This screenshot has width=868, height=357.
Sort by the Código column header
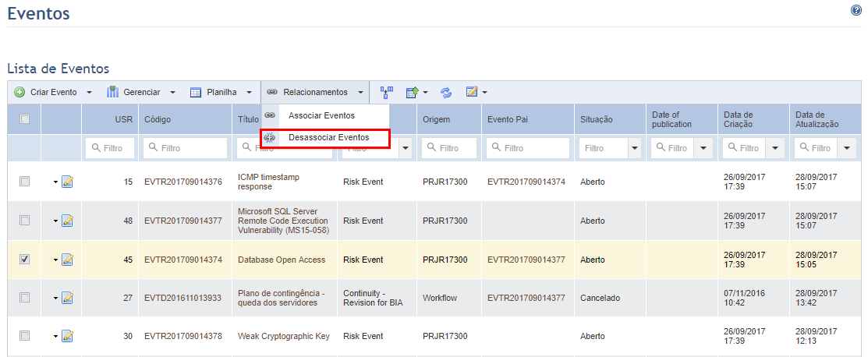click(158, 119)
